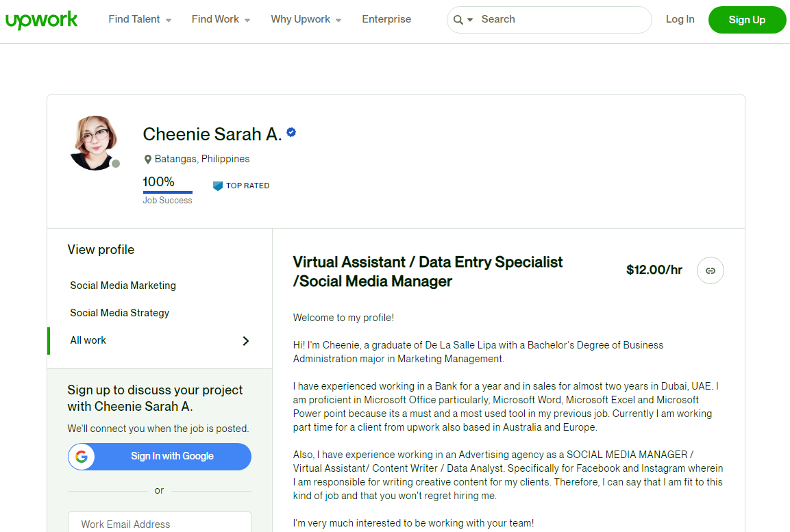Open the Find Talent dropdown

click(x=139, y=19)
